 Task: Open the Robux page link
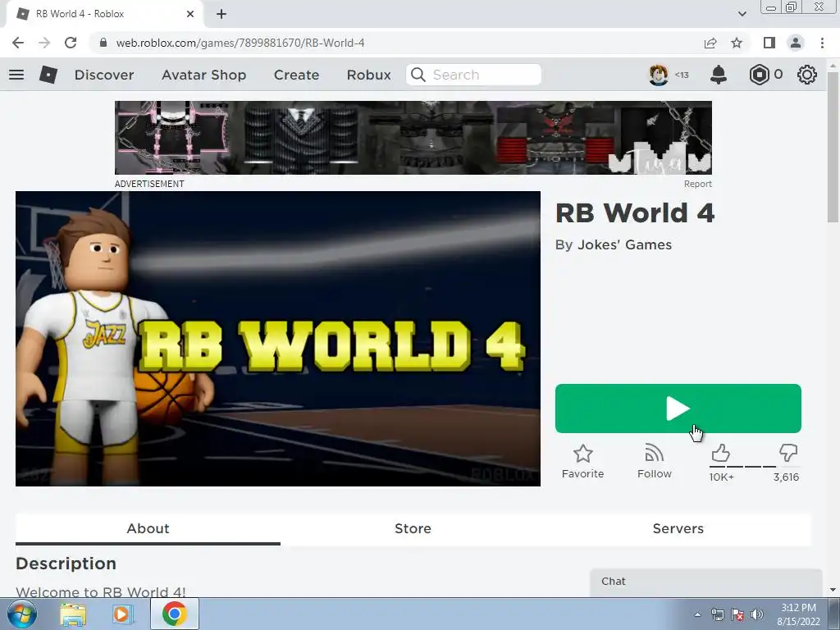tap(368, 75)
